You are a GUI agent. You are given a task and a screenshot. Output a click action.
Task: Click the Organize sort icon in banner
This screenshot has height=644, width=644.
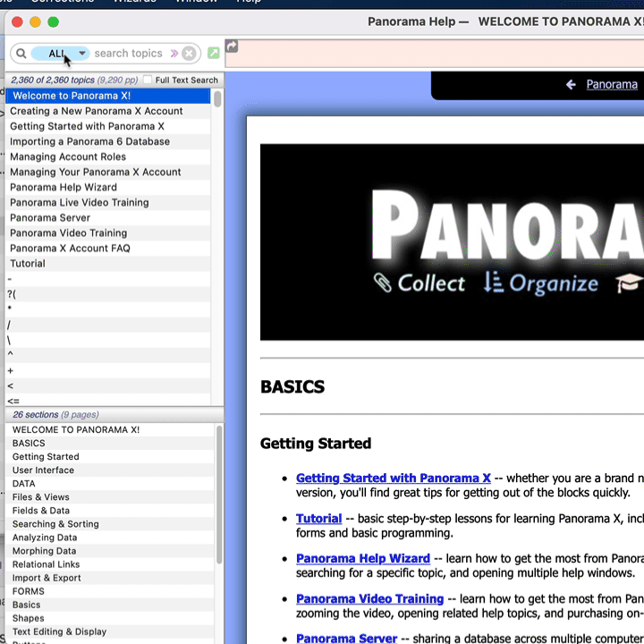494,282
